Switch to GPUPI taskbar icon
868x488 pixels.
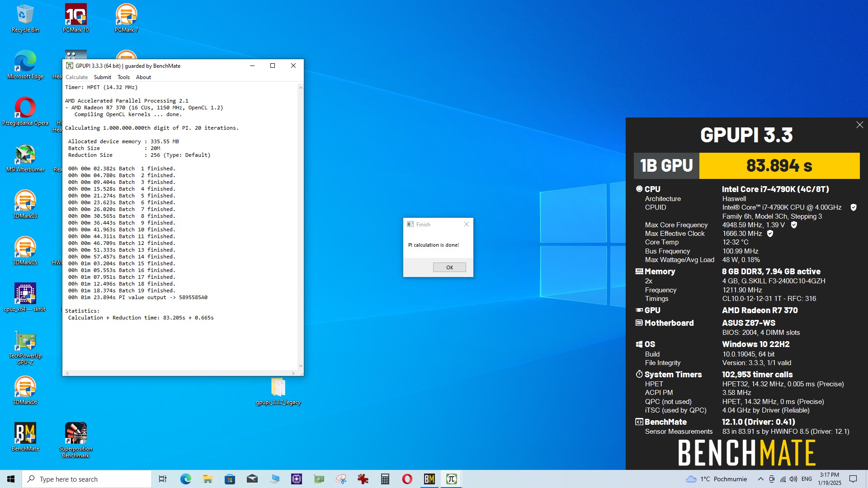pos(452,479)
